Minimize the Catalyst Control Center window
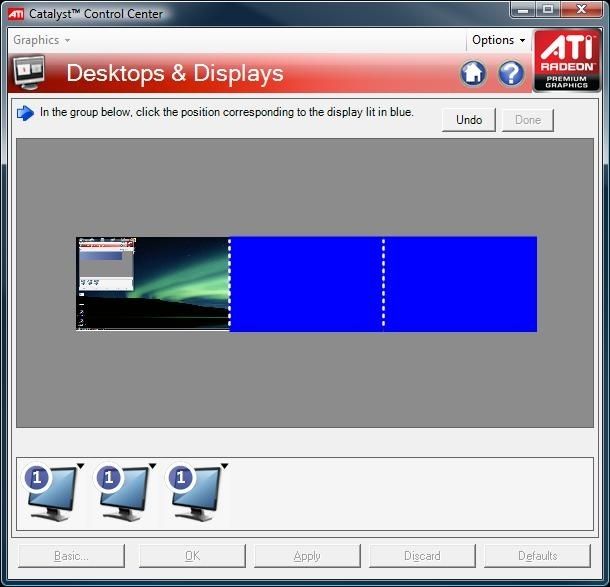Image resolution: width=610 pixels, height=587 pixels. click(x=523, y=10)
